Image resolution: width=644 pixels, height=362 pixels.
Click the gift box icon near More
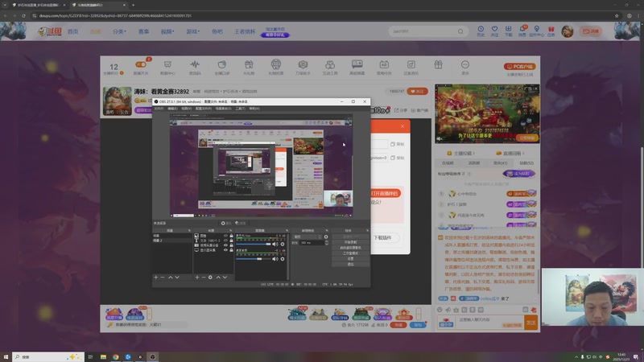(438, 64)
